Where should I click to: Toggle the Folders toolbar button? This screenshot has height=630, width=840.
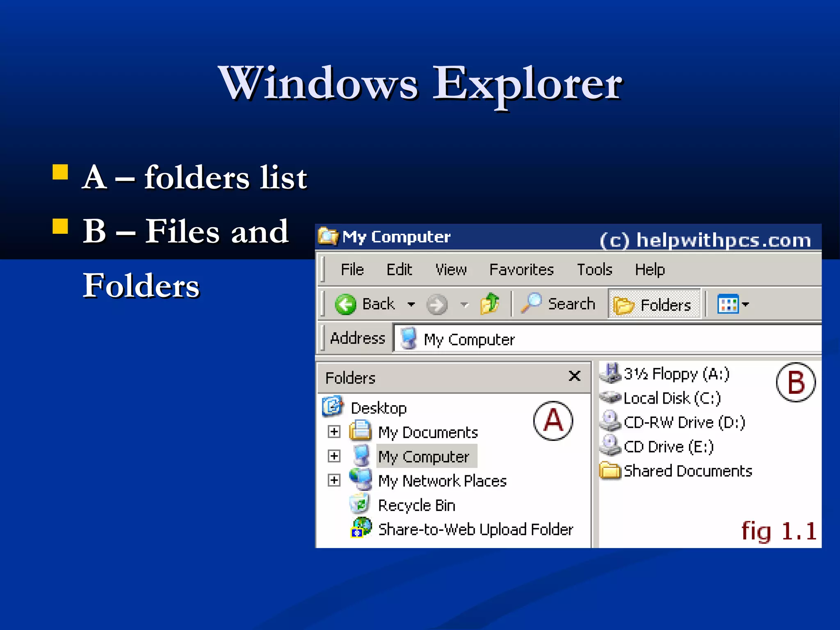[654, 304]
